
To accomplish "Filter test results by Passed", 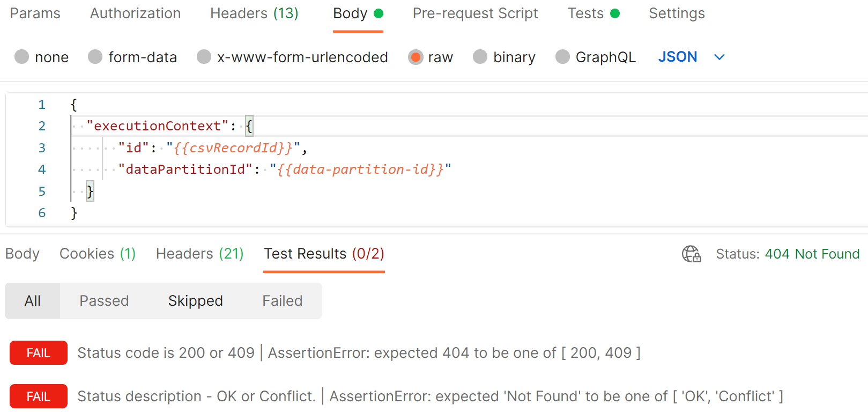I will pos(104,301).
